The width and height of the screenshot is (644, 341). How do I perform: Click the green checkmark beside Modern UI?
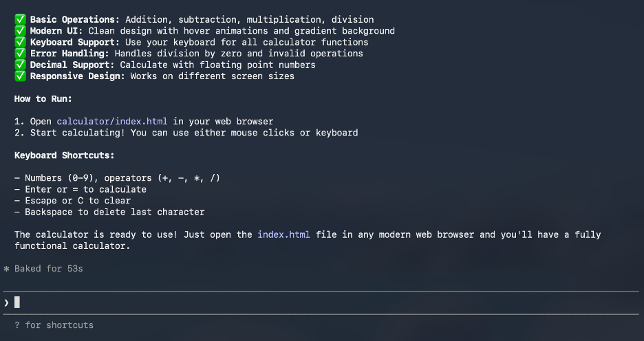click(20, 31)
